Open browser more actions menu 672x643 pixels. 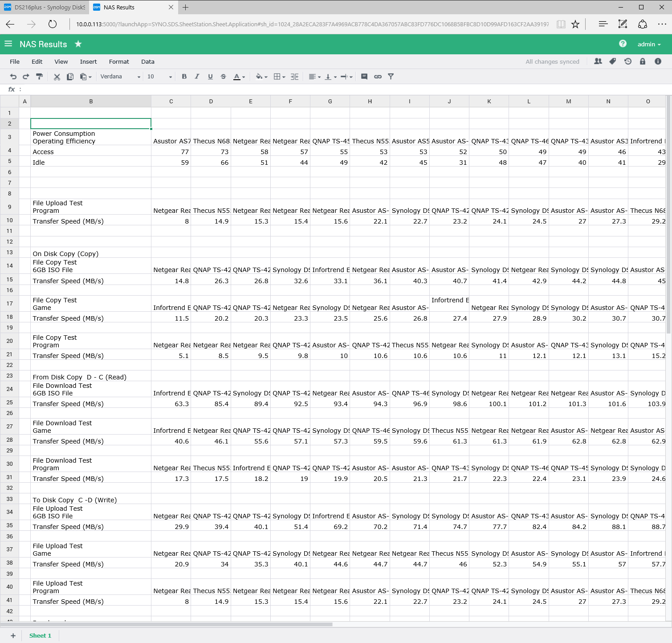coord(662,24)
